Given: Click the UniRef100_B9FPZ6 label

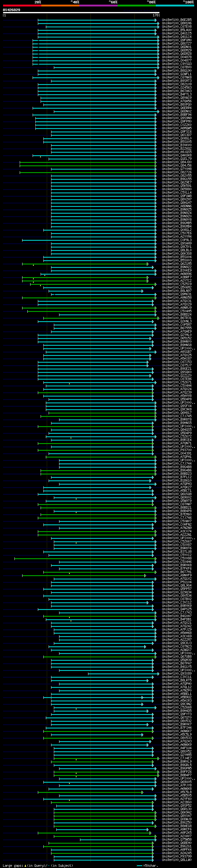Looking at the screenshot, I should click(x=177, y=772).
